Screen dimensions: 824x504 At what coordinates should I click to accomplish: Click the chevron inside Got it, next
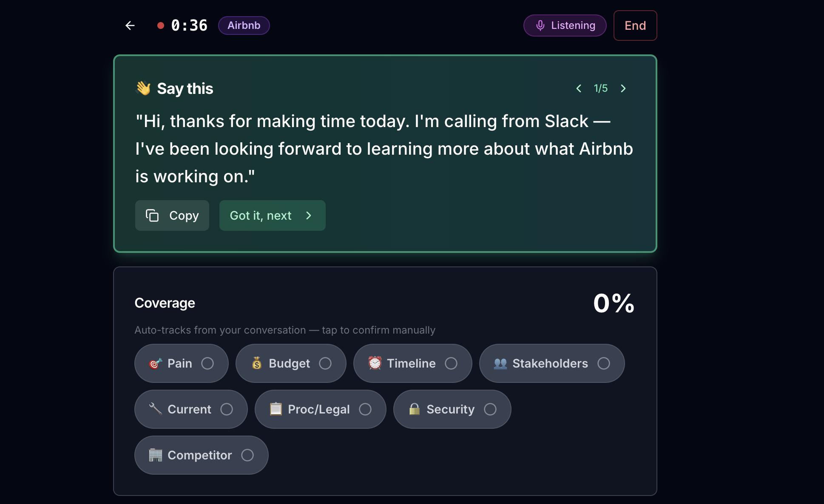(309, 215)
